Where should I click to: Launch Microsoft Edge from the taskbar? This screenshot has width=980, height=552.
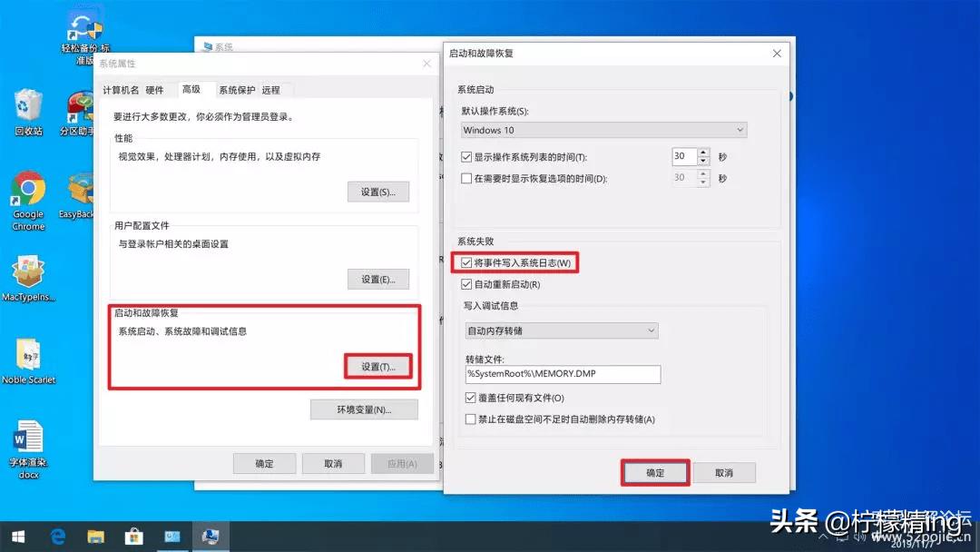(57, 537)
